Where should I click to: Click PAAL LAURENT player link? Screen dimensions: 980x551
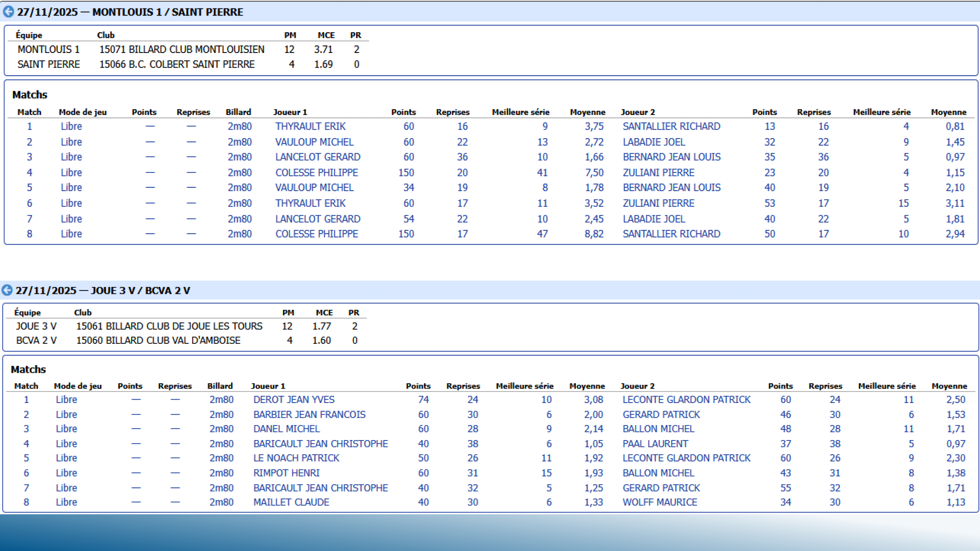655,443
